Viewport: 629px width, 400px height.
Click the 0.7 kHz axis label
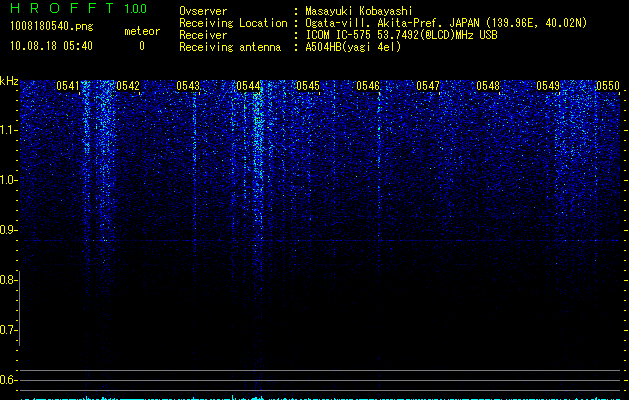(9, 330)
